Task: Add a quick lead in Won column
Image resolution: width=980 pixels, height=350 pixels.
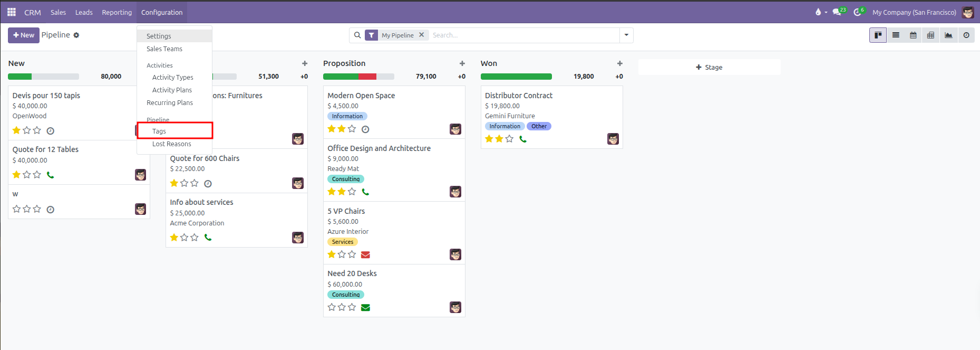Action: (620, 63)
